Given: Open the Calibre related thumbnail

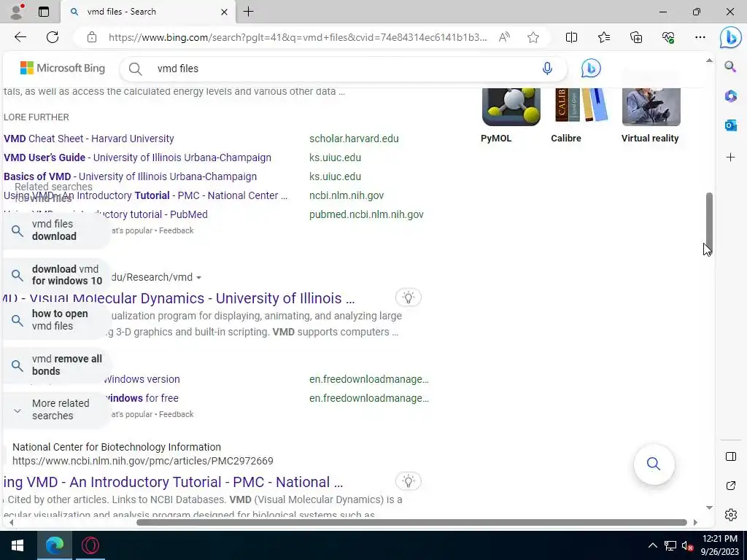Looking at the screenshot, I should (x=581, y=106).
